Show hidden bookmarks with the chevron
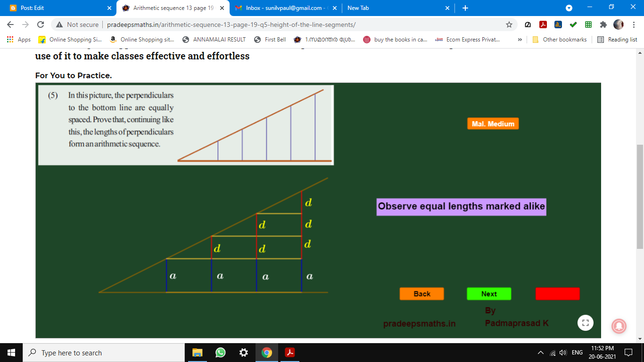This screenshot has width=644, height=362. pyautogui.click(x=520, y=40)
